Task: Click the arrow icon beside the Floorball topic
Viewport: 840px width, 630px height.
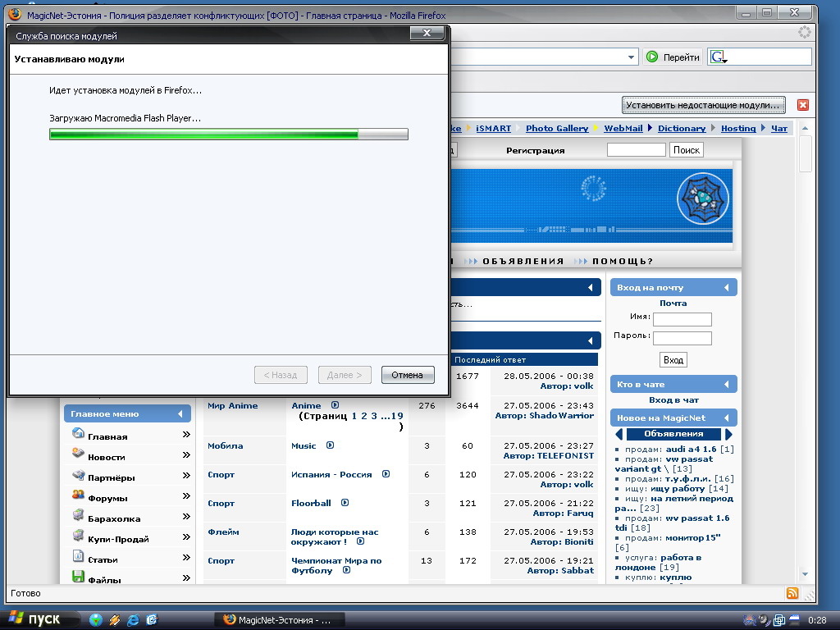Action: click(x=345, y=503)
